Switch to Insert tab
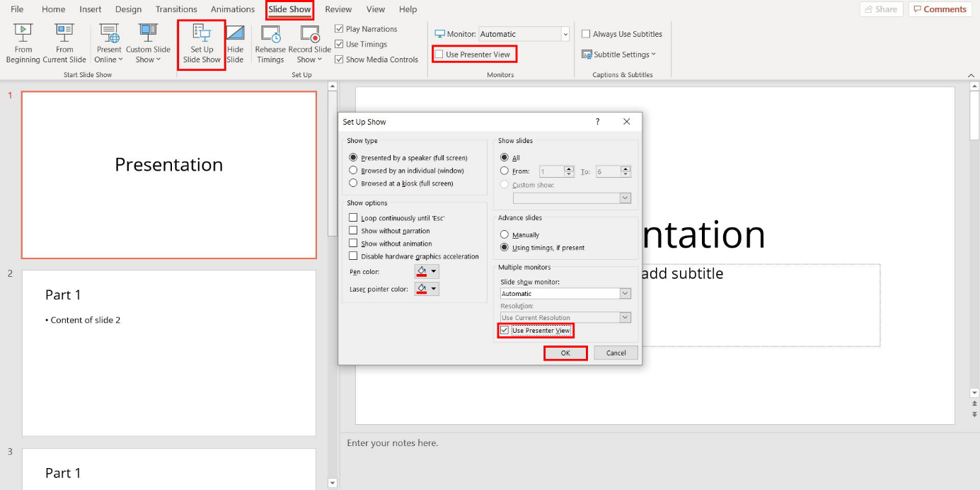Viewport: 980px width, 490px height. coord(91,9)
